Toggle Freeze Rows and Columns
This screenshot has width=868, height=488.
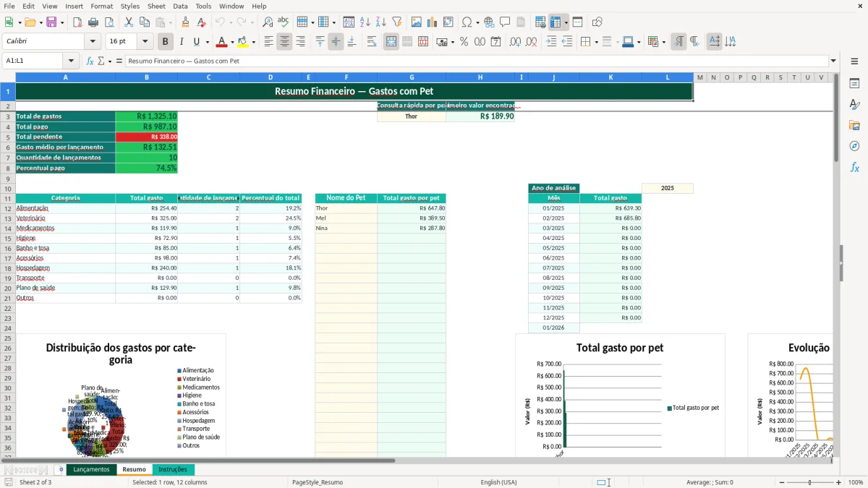[556, 22]
